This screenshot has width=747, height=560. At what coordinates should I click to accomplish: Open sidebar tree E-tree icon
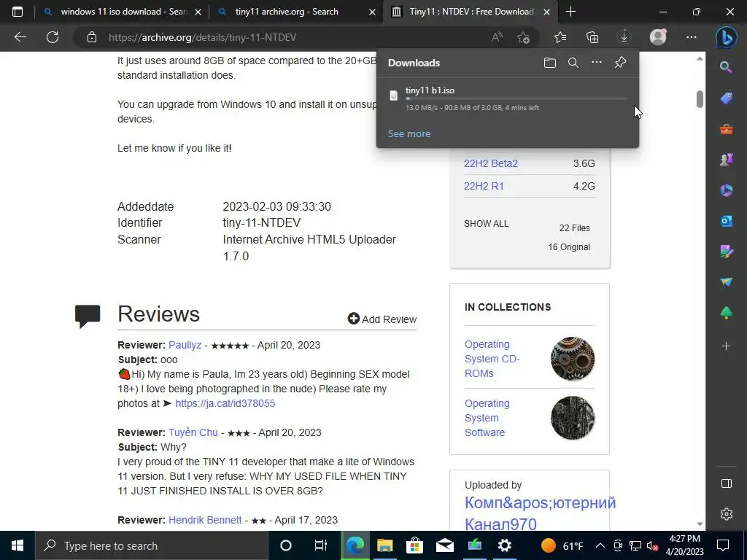click(x=726, y=313)
